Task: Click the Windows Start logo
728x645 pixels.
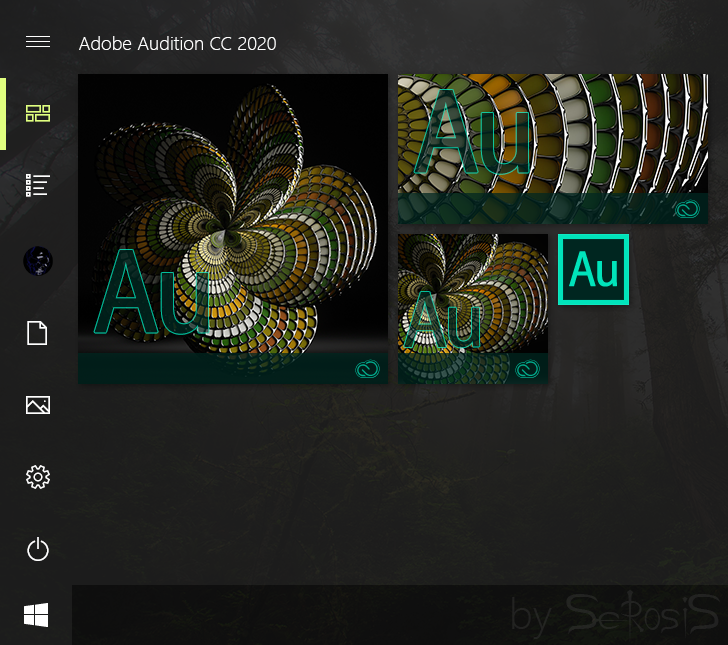Action: coord(36,615)
